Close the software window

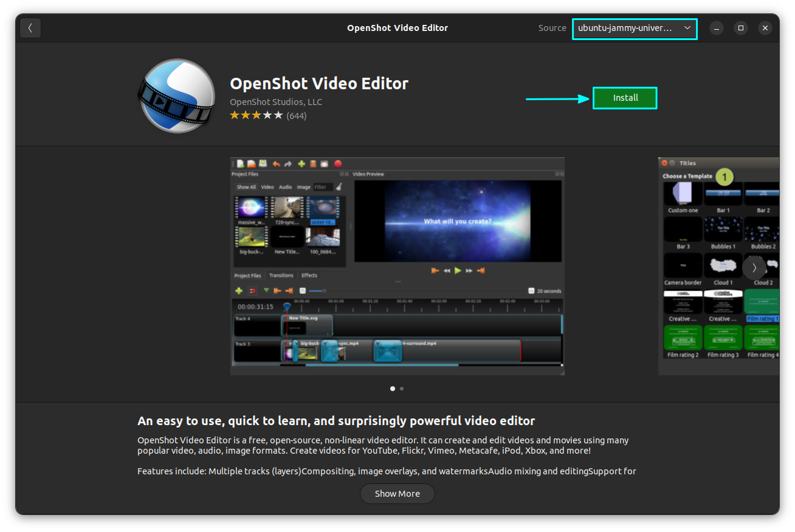(x=765, y=28)
